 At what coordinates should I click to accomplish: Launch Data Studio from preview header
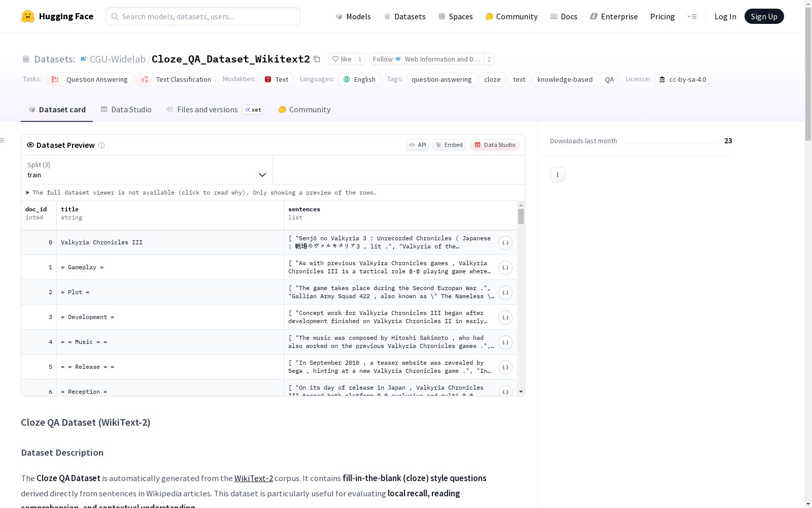(495, 145)
